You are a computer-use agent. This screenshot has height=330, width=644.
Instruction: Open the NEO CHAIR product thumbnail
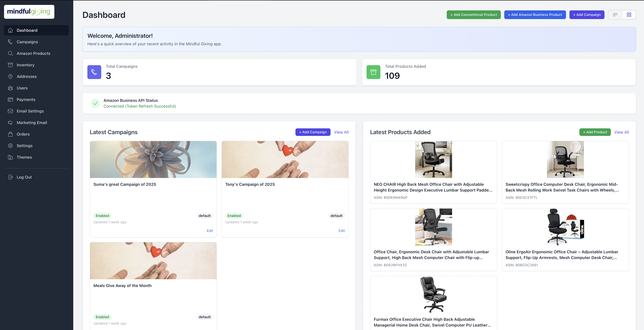(433, 160)
